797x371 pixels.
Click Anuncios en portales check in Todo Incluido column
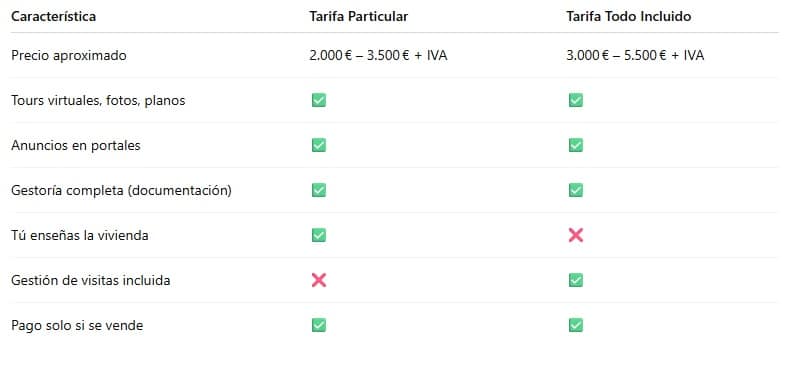tap(575, 145)
